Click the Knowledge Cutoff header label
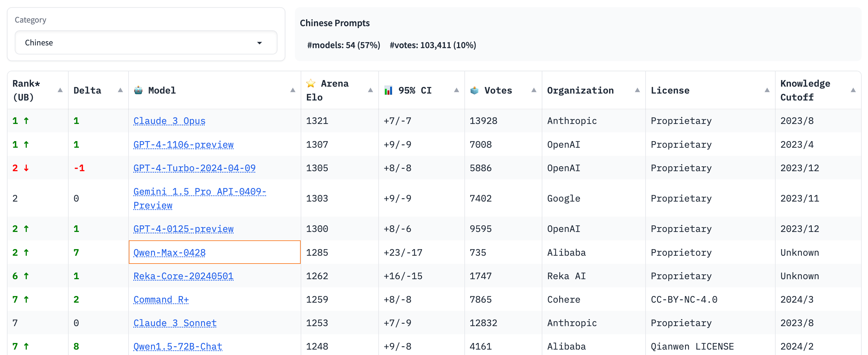Image resolution: width=868 pixels, height=355 pixels. (x=805, y=90)
